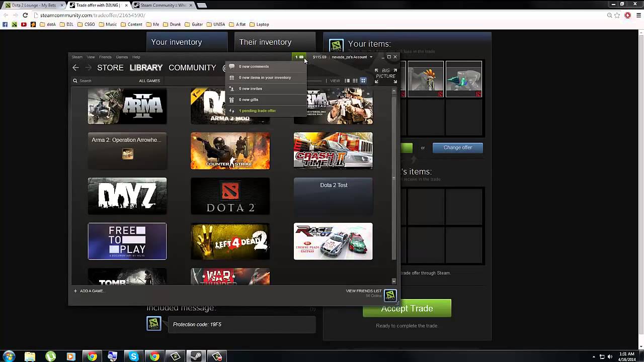
Task: Select the DayZ game tile
Action: [127, 196]
